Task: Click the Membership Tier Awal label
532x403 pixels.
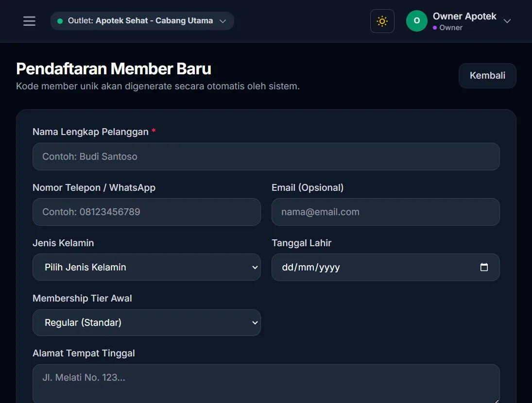Action: coord(82,298)
